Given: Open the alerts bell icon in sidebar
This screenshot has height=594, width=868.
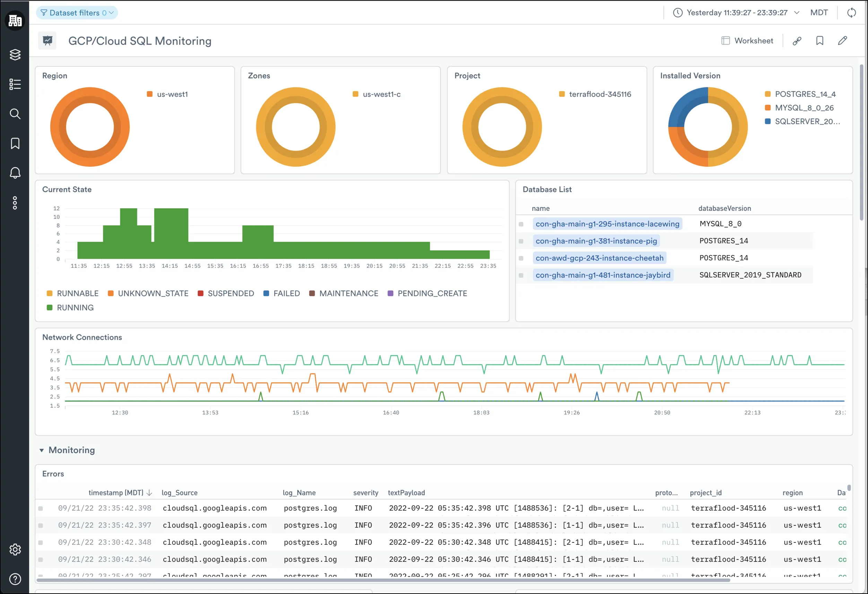Looking at the screenshot, I should (15, 173).
